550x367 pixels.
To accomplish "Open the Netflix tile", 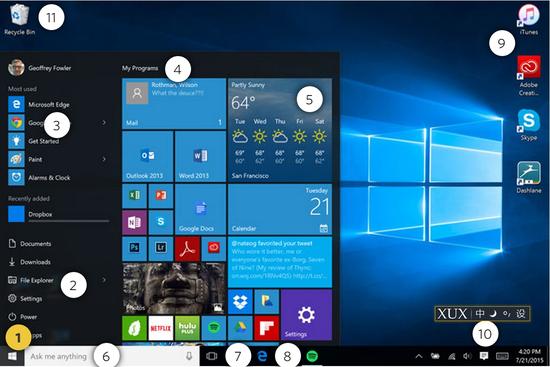I will click(161, 328).
